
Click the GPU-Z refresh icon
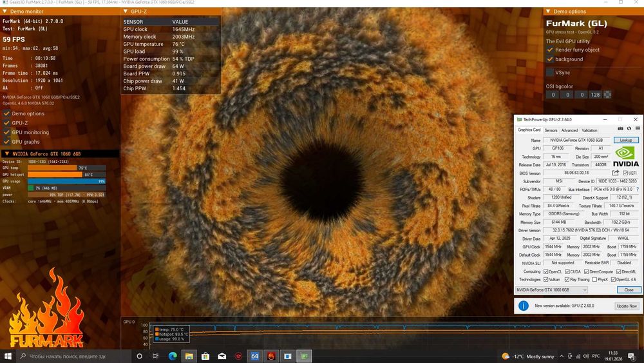click(x=629, y=129)
